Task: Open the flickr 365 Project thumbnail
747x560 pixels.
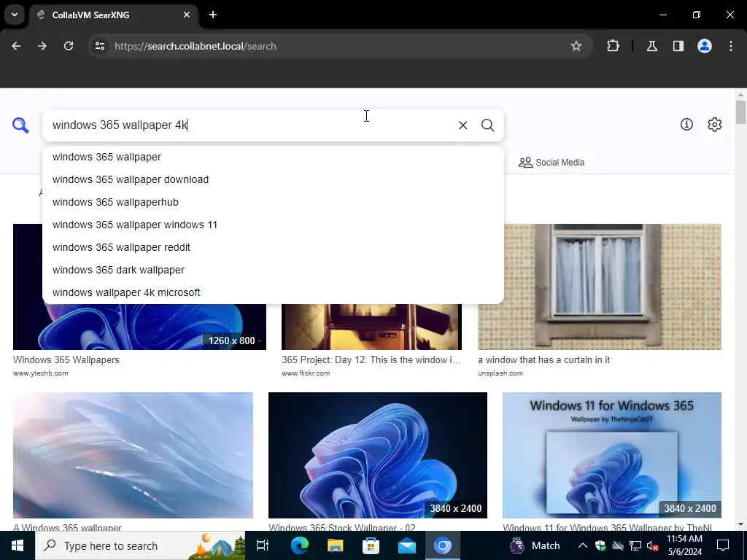Action: coord(371,327)
